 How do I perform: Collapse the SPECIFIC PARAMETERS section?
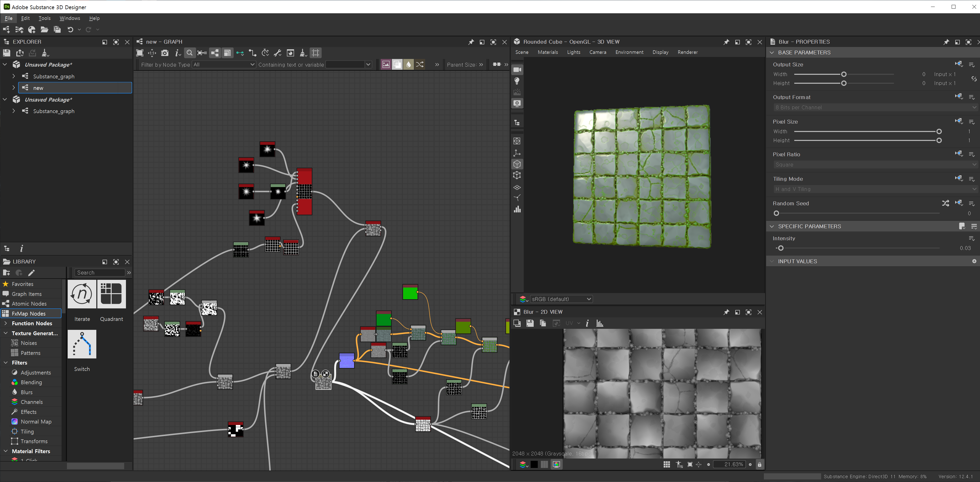[772, 226]
